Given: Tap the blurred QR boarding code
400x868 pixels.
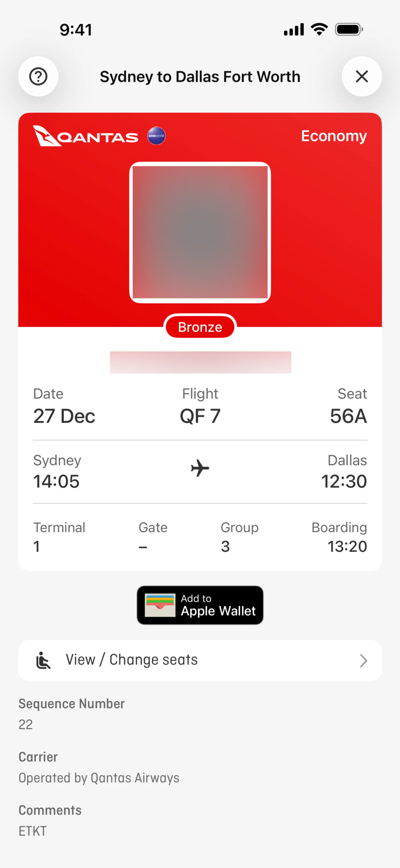Looking at the screenshot, I should pos(200,233).
